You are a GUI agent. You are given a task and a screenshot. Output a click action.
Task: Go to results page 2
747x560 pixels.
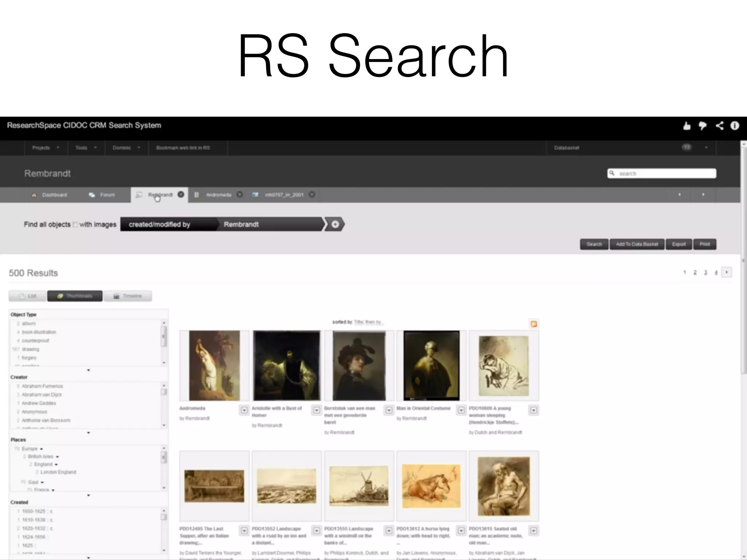coord(695,272)
